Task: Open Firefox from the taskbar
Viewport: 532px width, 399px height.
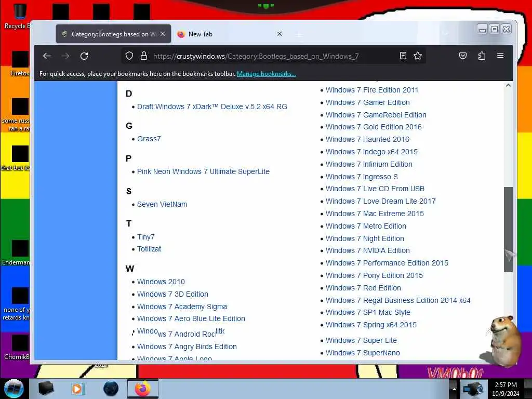Action: click(x=142, y=389)
